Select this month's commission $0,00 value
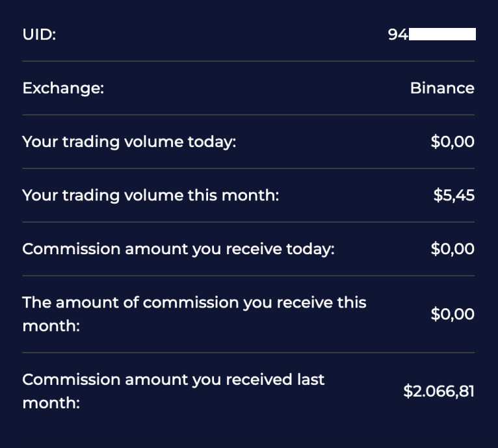 coord(452,314)
